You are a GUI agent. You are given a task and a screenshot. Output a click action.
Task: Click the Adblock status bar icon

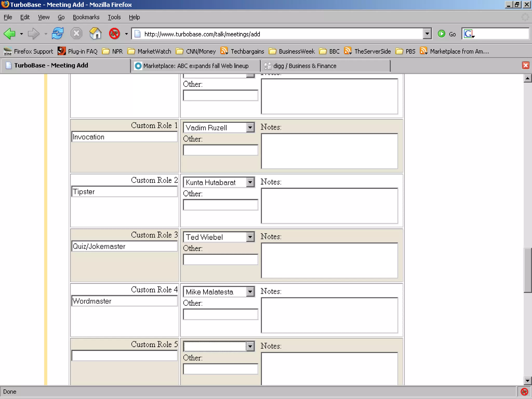click(524, 391)
